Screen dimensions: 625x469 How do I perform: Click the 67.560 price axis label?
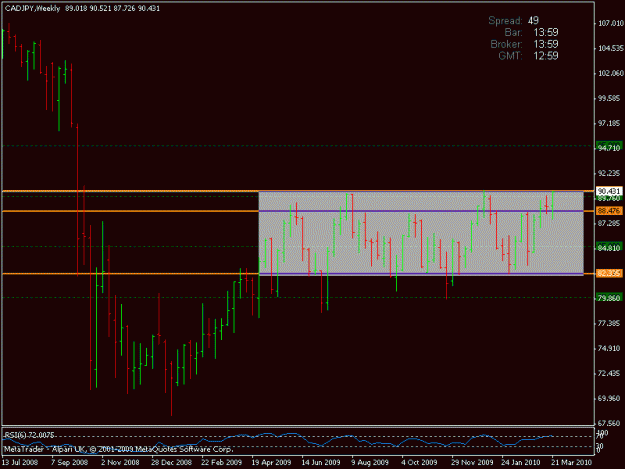click(610, 423)
